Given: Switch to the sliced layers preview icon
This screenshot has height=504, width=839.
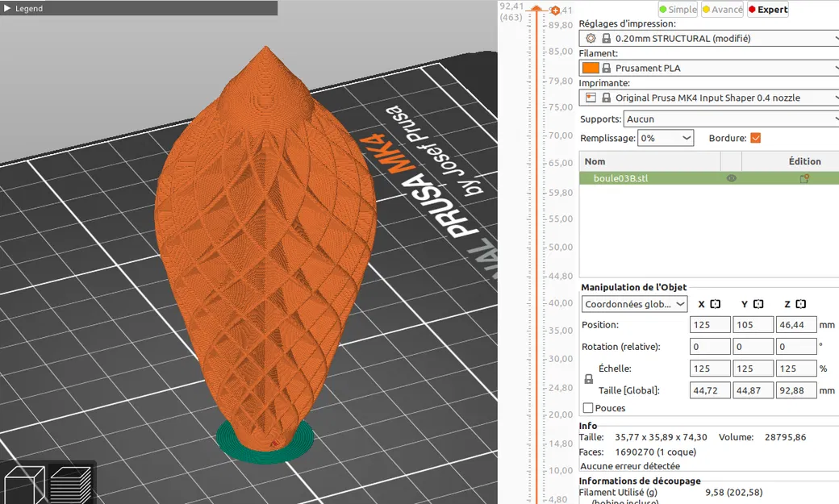Looking at the screenshot, I should click(71, 484).
